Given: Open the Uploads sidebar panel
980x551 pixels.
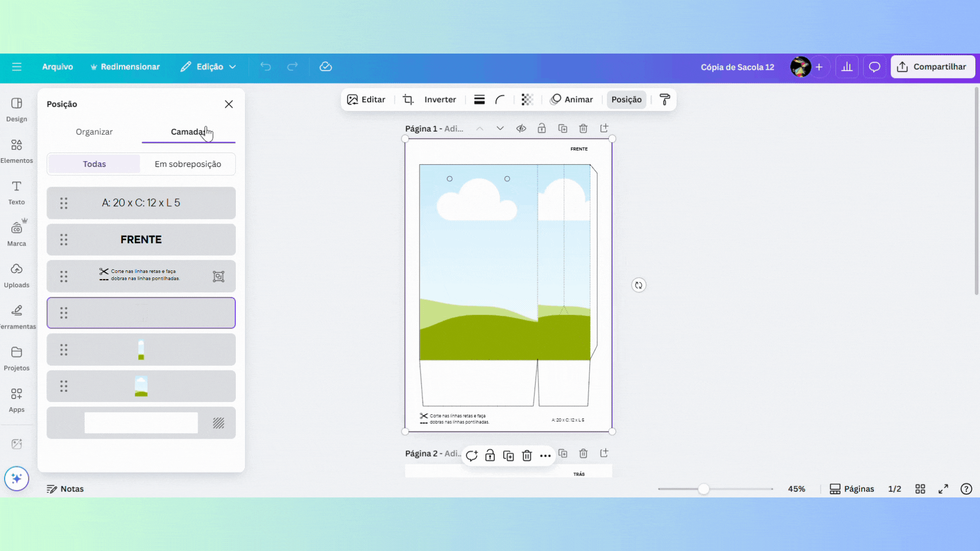Looking at the screenshot, I should [16, 275].
